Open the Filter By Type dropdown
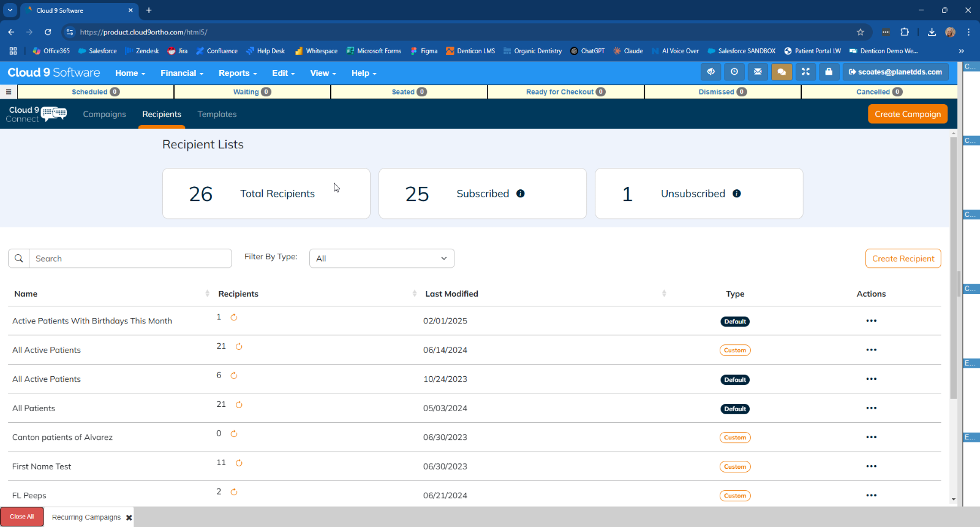980x527 pixels. point(382,259)
